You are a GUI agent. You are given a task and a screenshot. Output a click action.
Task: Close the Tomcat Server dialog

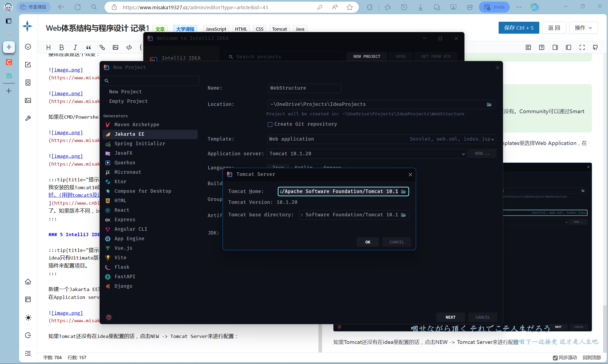(410, 175)
